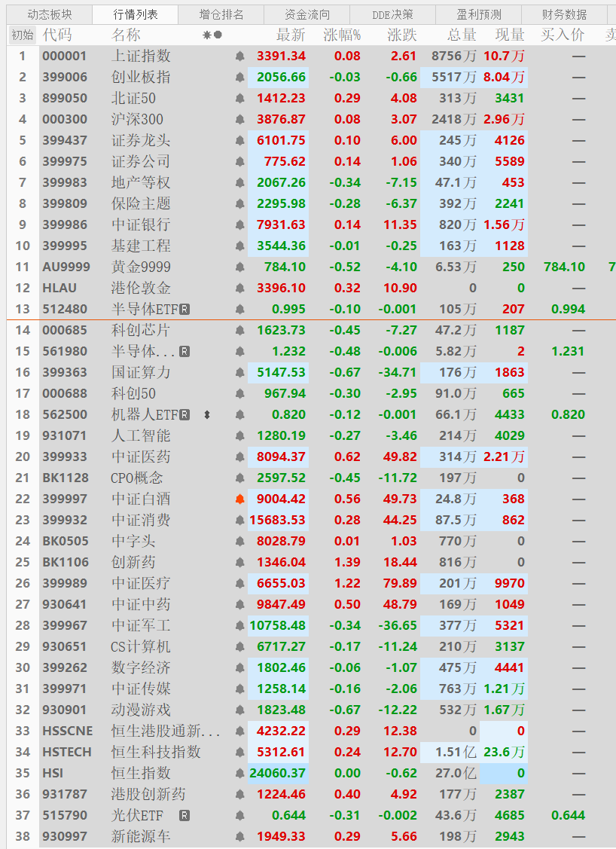The width and height of the screenshot is (616, 849).
Task: Click the 初始 header button
Action: tap(22, 35)
